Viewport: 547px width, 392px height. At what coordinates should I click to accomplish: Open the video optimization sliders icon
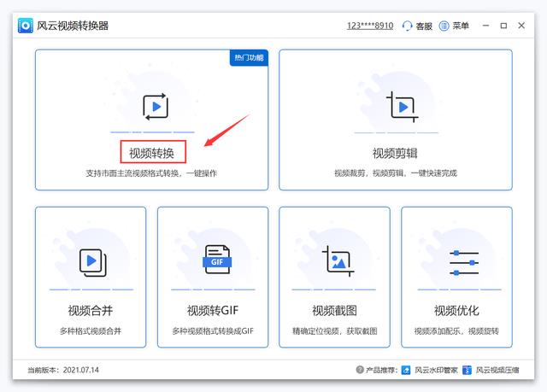464,263
